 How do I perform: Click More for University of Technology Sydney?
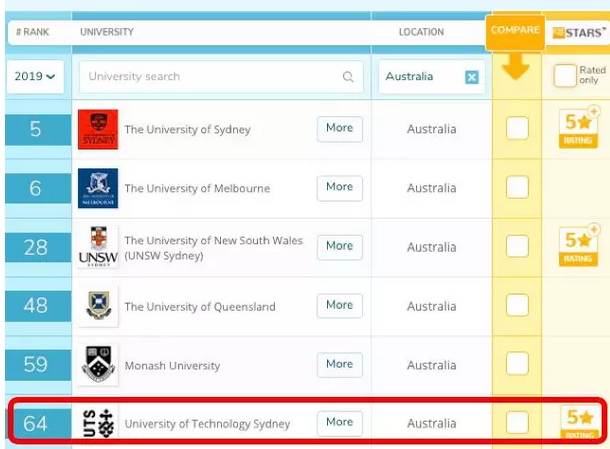pyautogui.click(x=339, y=423)
